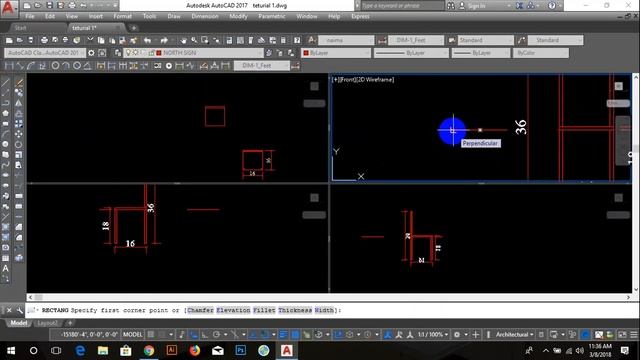Click the search keyword input field

pyautogui.click(x=402, y=6)
